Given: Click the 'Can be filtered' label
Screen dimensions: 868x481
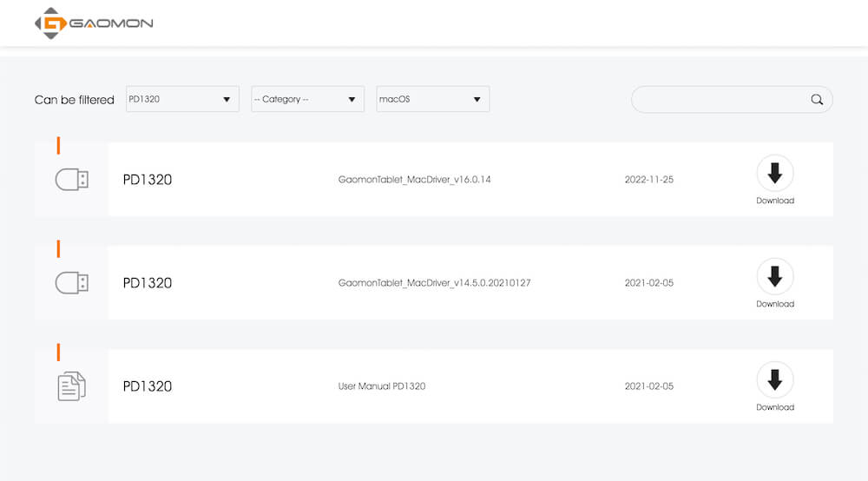Looking at the screenshot, I should coord(74,100).
